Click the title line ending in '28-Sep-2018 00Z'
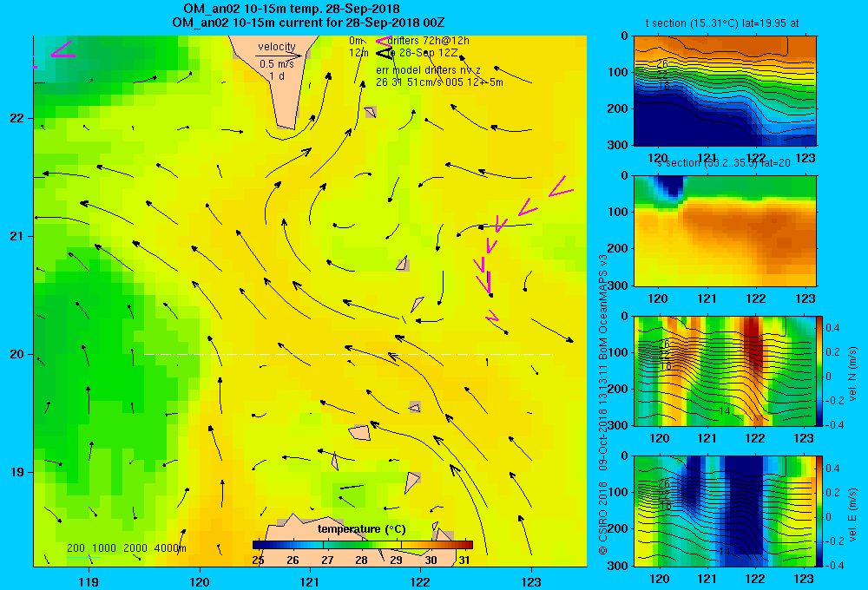Screen dimensions: 868x590 308,23
